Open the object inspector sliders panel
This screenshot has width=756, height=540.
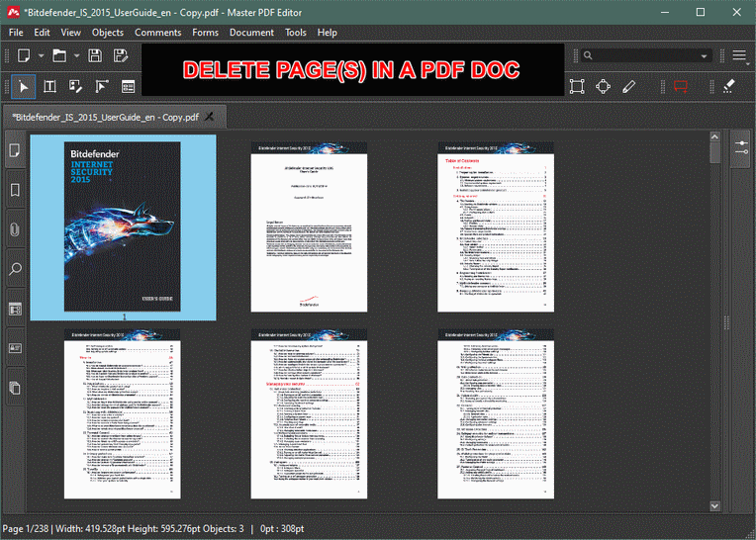click(x=741, y=148)
